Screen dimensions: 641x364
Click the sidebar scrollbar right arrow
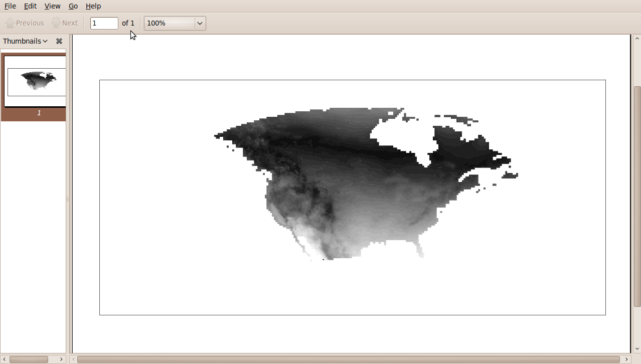coord(62,359)
